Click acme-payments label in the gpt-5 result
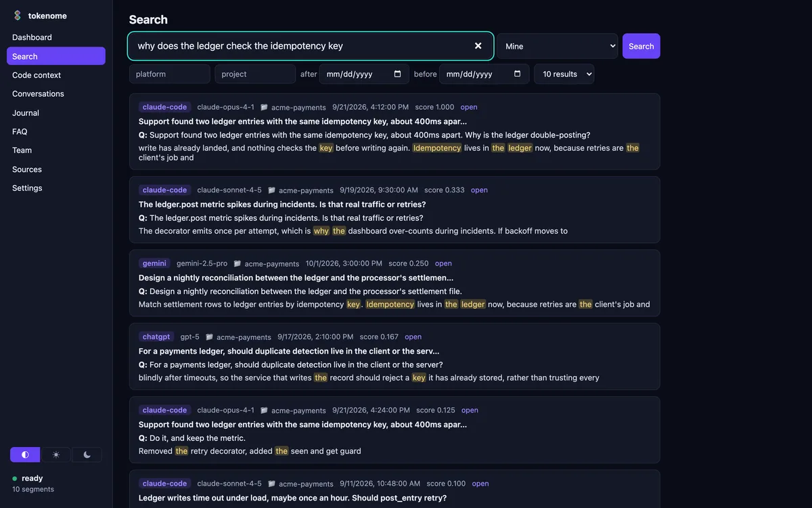Image resolution: width=812 pixels, height=508 pixels. coord(244,337)
